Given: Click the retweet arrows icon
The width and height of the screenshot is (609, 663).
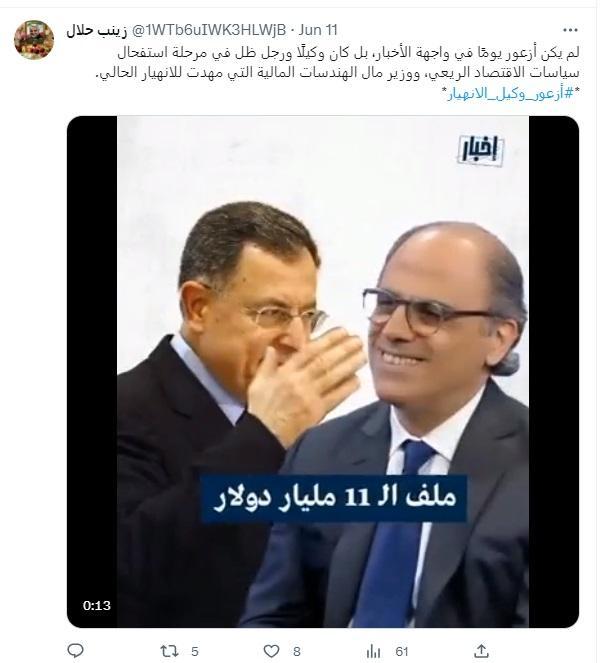Looking at the screenshot, I should click(x=169, y=651).
